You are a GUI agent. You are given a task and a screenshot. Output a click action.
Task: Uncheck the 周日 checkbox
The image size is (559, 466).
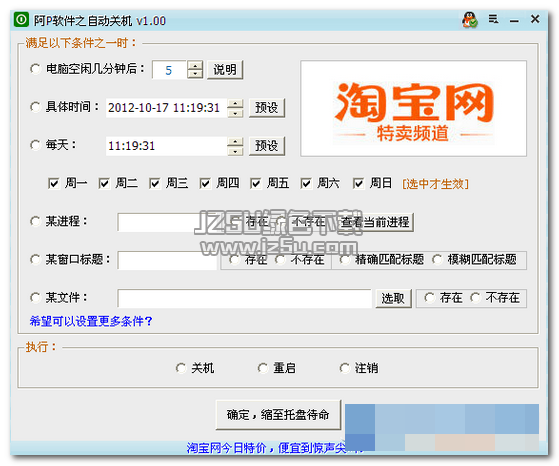pyautogui.click(x=358, y=184)
